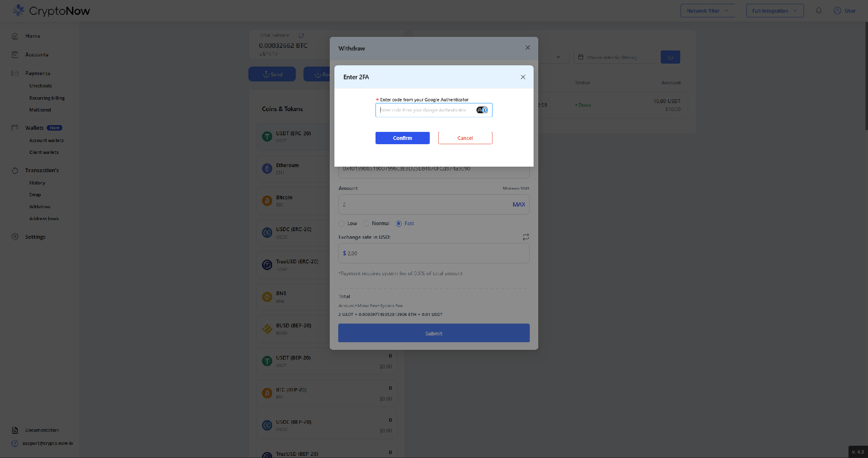Click the Transaction's sidebar icon
The height and width of the screenshot is (458, 868).
coord(15,170)
